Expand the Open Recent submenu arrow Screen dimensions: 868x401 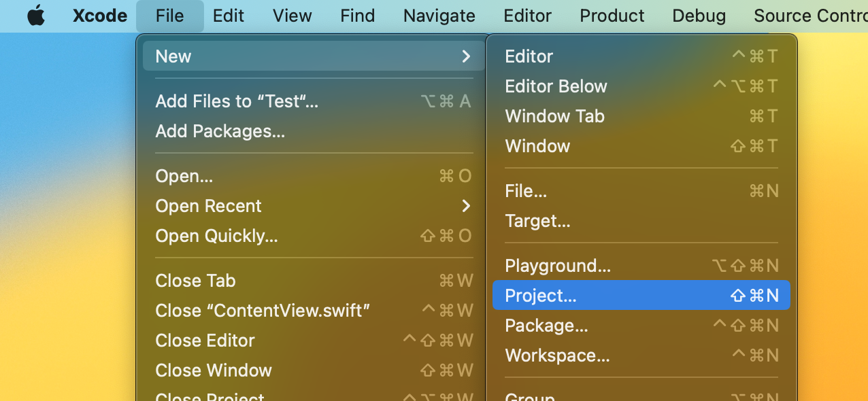pos(466,206)
